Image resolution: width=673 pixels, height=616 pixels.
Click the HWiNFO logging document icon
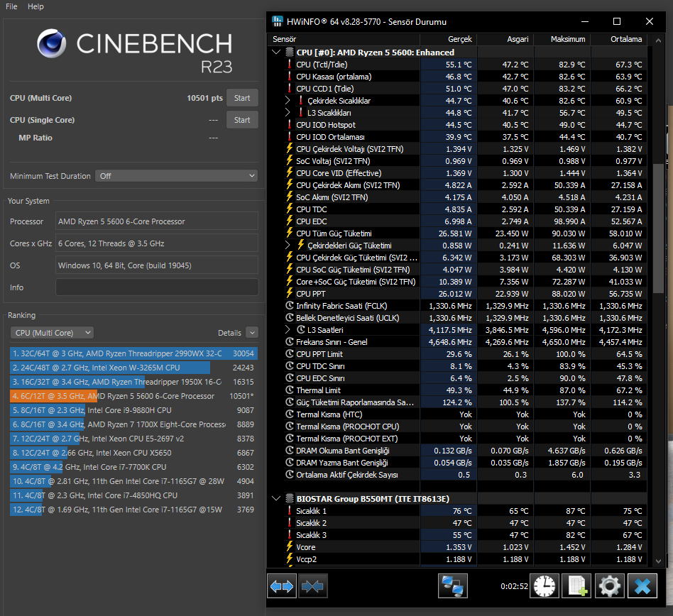pos(576,586)
